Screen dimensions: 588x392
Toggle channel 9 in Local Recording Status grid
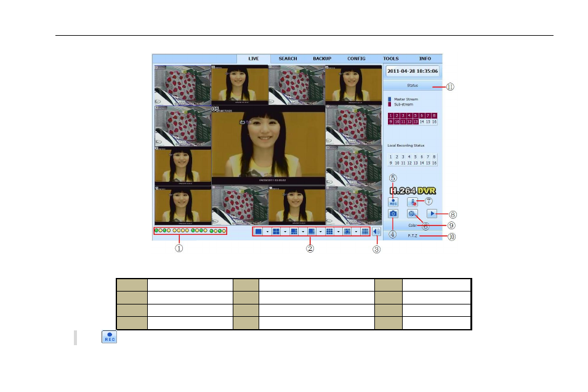(390, 163)
